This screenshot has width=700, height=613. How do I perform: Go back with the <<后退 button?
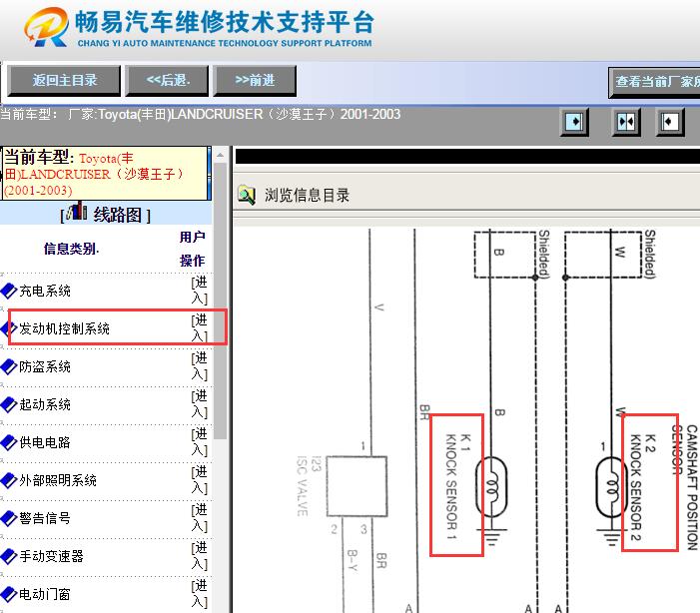pos(168,80)
